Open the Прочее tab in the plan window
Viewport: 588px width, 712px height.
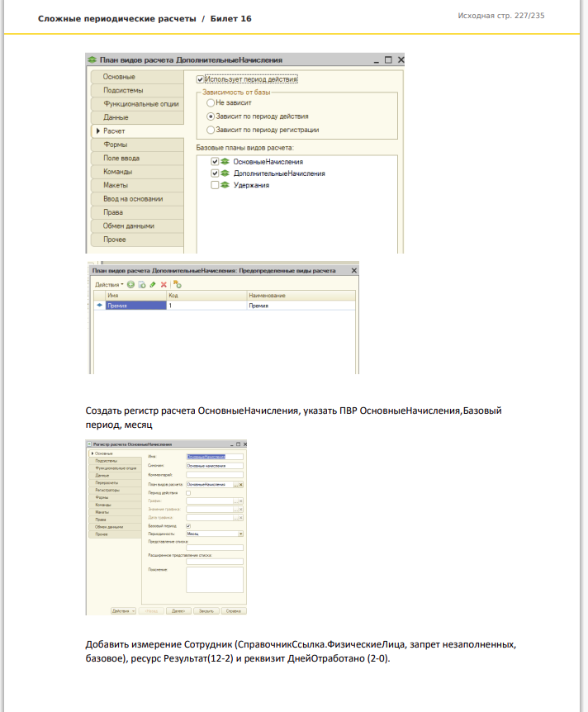point(137,240)
